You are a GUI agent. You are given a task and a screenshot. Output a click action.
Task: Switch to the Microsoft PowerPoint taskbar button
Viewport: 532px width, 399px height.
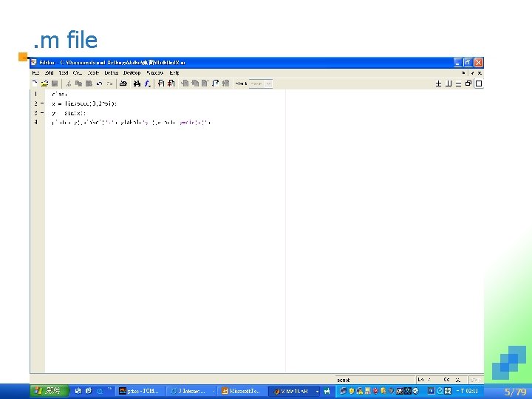coord(242,392)
